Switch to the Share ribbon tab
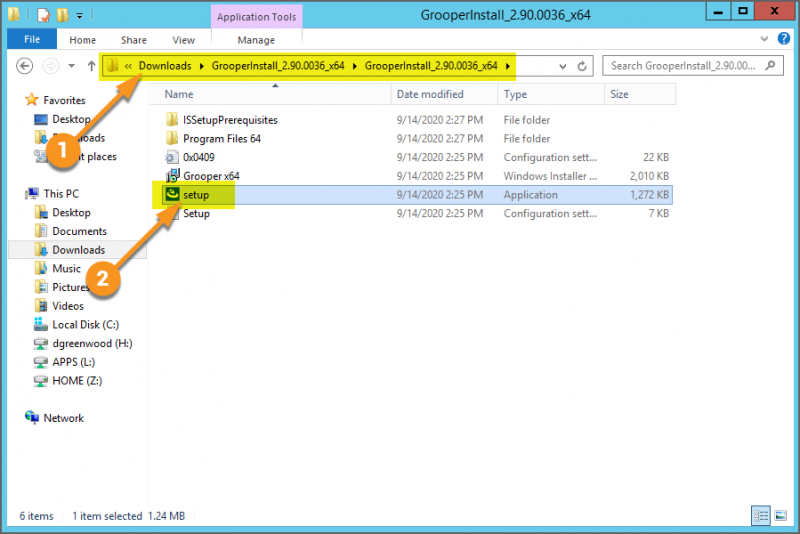Viewport: 800px width, 534px height. pos(134,40)
